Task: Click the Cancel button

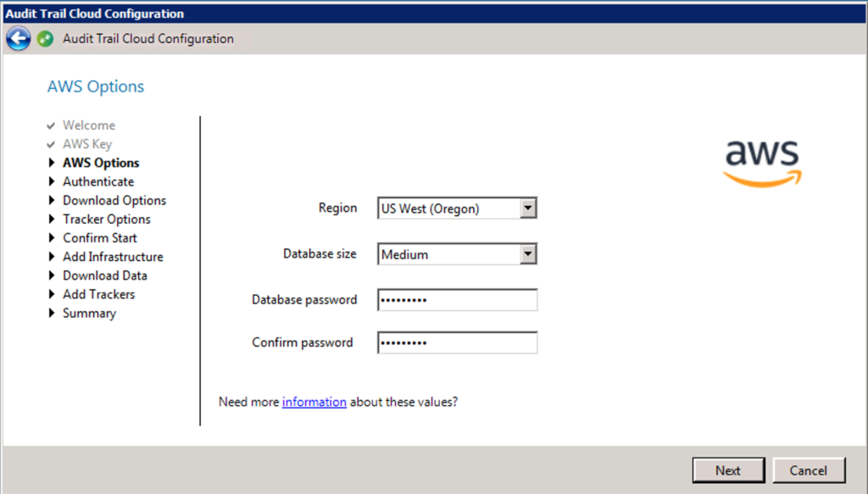Action: (809, 470)
